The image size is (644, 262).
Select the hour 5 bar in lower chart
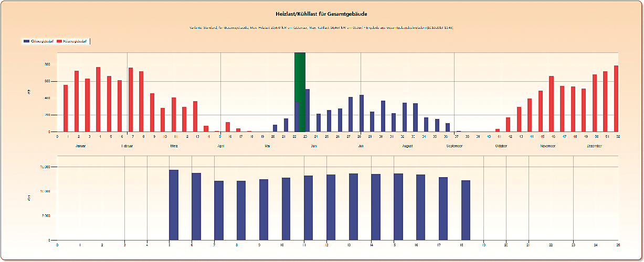tap(174, 205)
